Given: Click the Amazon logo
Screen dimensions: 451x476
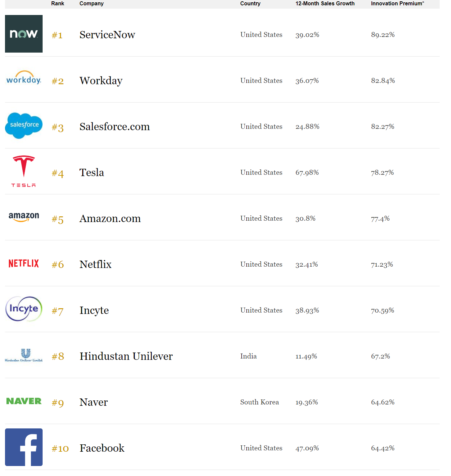Looking at the screenshot, I should [24, 217].
